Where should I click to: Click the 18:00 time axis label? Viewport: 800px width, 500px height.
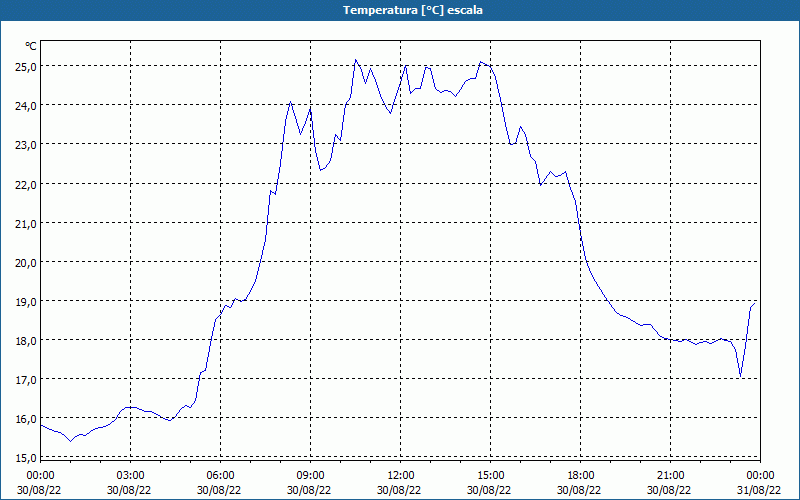581,476
